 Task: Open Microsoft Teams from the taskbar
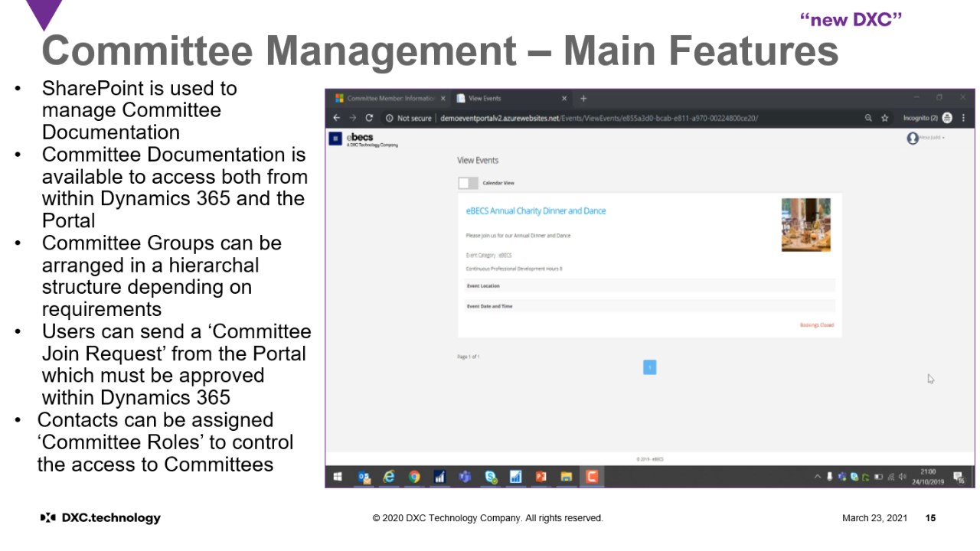[x=465, y=477]
